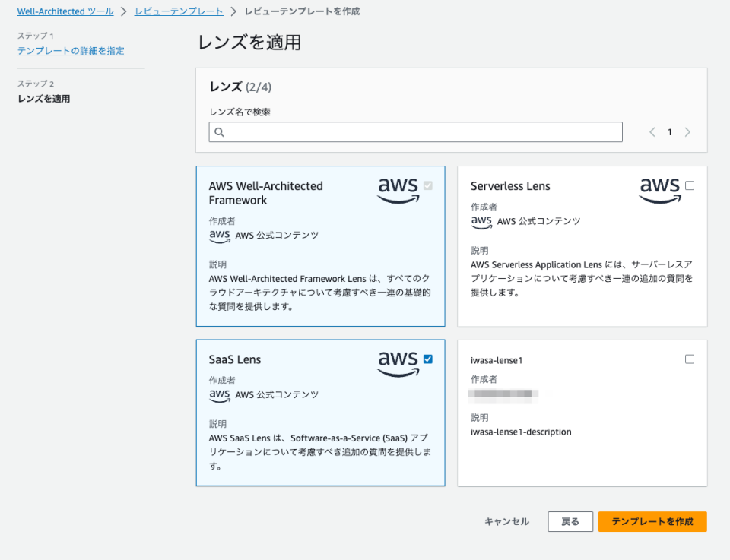Click the small AWS 作成者 icon on the SaaS Lens card
Viewport: 730px width, 560px height.
[x=219, y=394]
